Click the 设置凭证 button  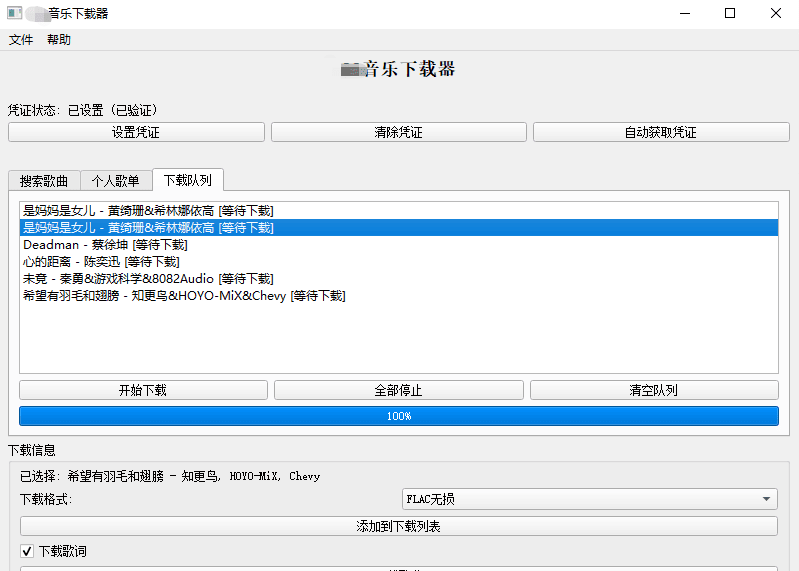tap(136, 132)
